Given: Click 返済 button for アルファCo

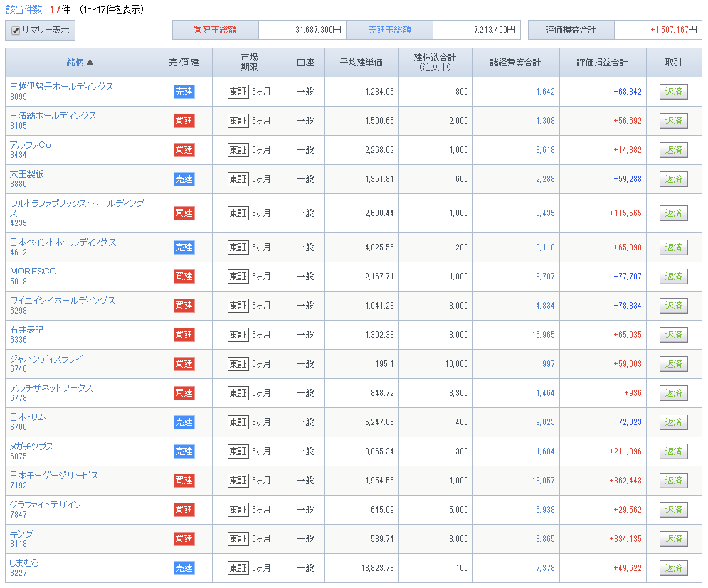Looking at the screenshot, I should click(673, 150).
